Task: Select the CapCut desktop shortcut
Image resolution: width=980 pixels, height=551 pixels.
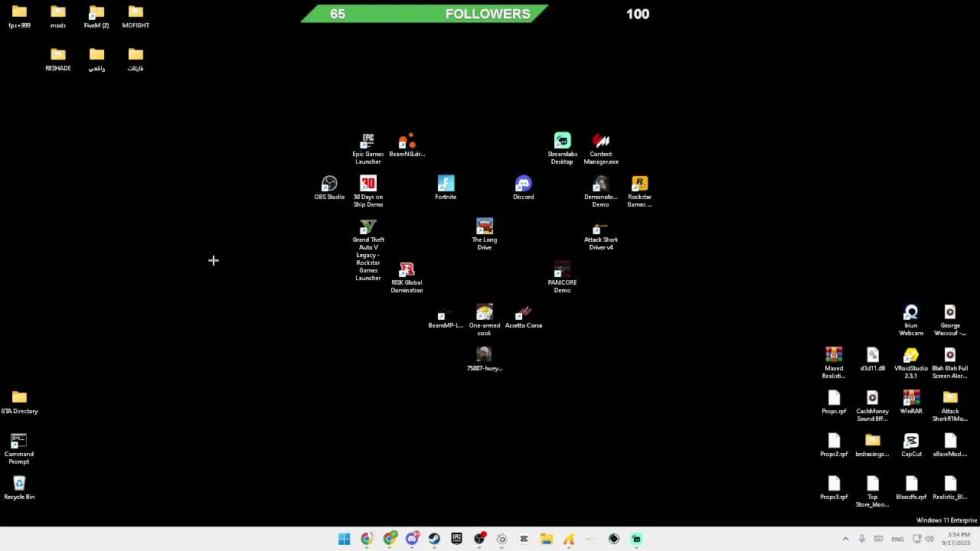Action: pyautogui.click(x=911, y=445)
